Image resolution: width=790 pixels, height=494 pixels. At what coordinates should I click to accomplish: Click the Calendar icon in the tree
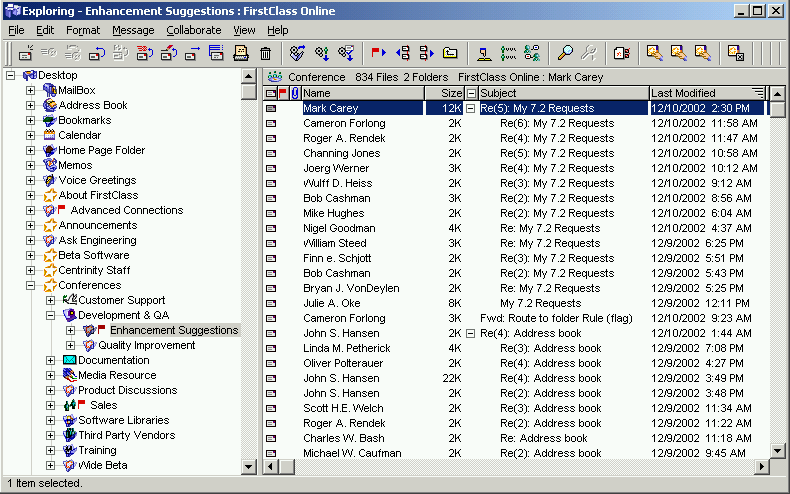49,135
